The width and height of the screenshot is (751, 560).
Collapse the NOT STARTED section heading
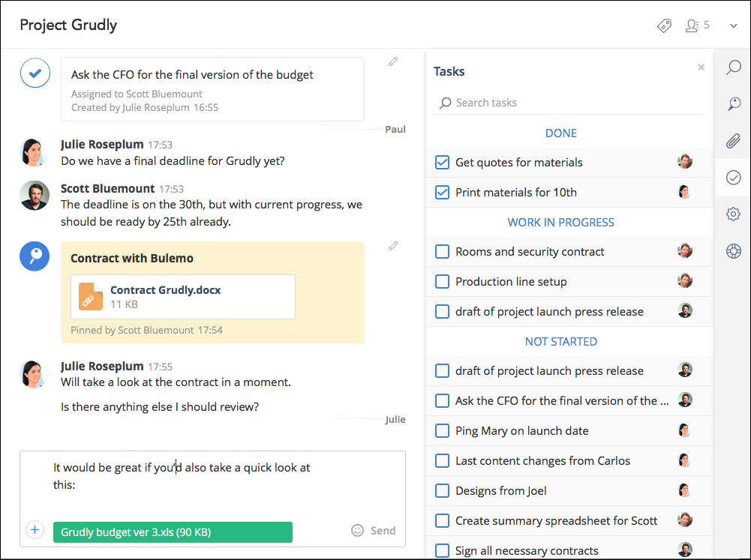pos(561,342)
